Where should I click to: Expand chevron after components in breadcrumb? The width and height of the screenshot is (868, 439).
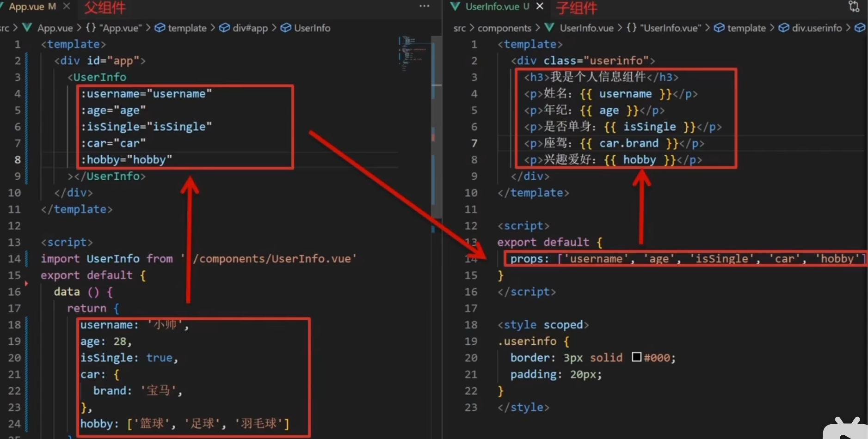pyautogui.click(x=538, y=28)
